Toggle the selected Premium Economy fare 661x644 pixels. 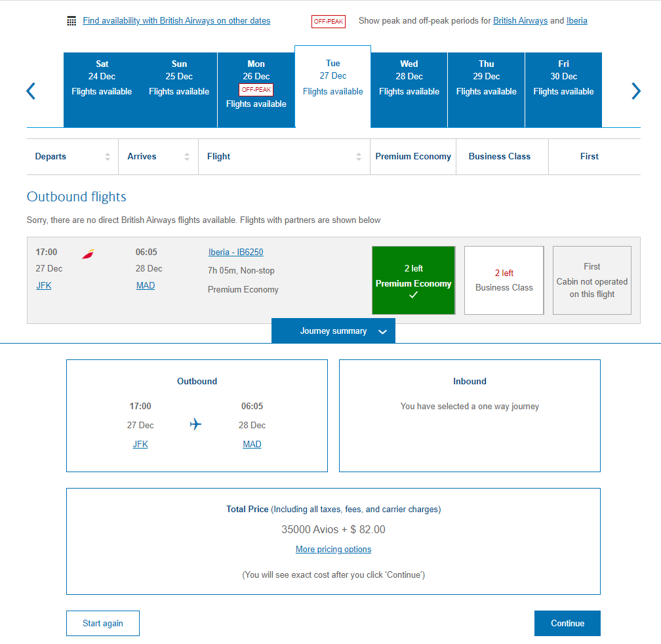coord(413,281)
